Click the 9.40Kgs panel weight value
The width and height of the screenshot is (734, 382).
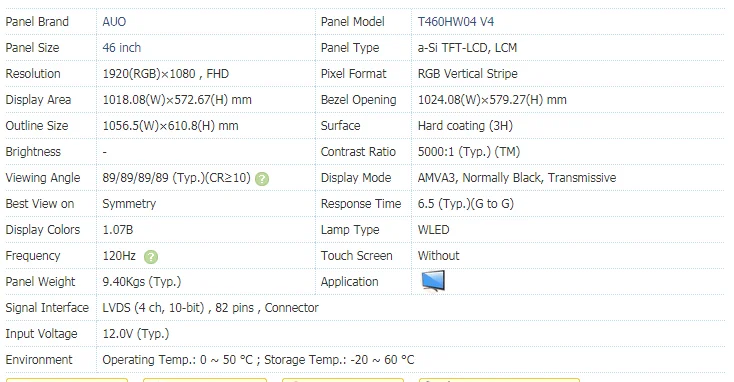(x=142, y=282)
